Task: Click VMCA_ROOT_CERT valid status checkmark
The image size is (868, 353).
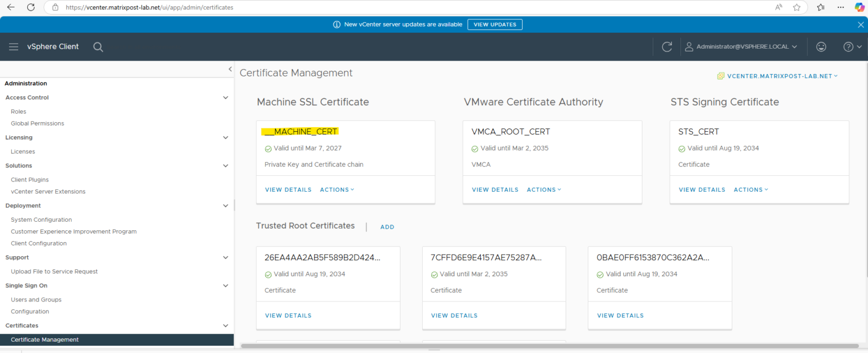Action: pyautogui.click(x=475, y=149)
